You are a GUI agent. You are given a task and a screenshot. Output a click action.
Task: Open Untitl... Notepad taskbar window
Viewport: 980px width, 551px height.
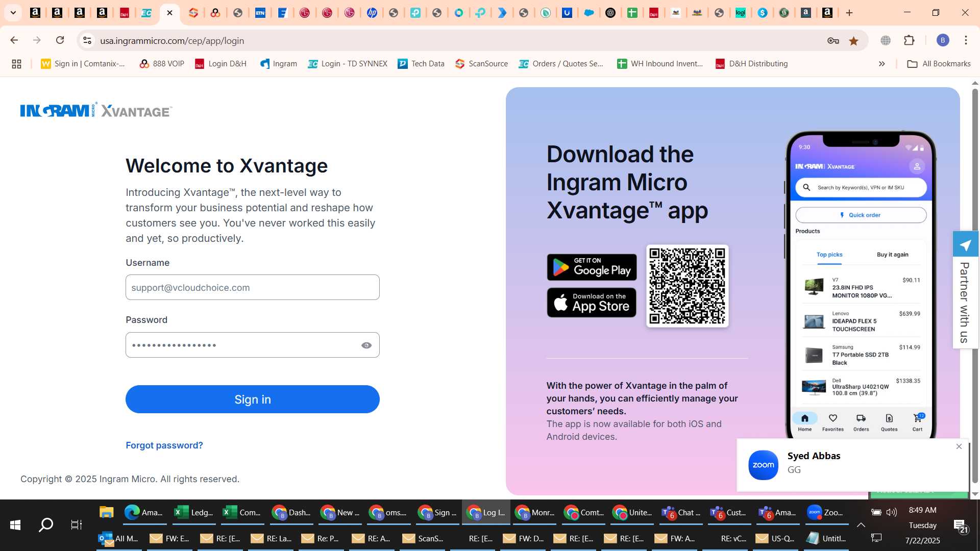tap(826, 538)
